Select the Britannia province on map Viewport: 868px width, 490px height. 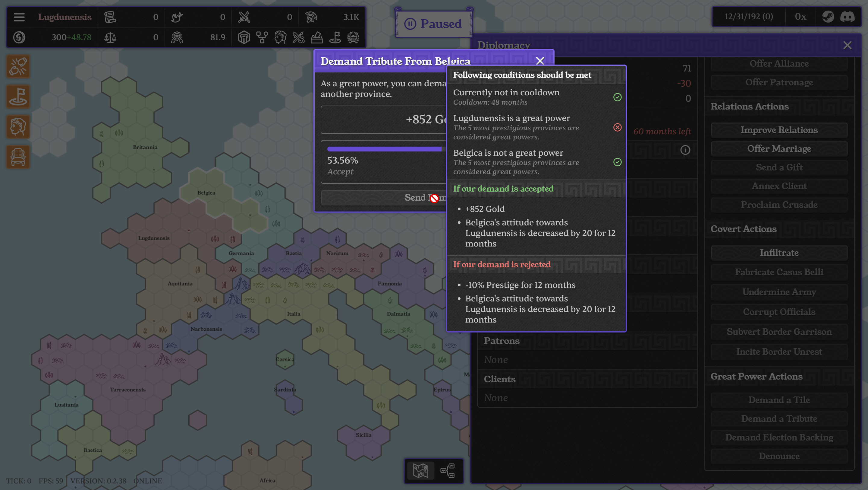click(x=145, y=147)
